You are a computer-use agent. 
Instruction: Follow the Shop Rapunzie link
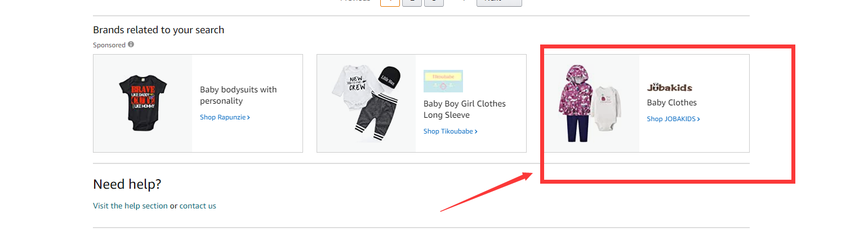coord(225,117)
